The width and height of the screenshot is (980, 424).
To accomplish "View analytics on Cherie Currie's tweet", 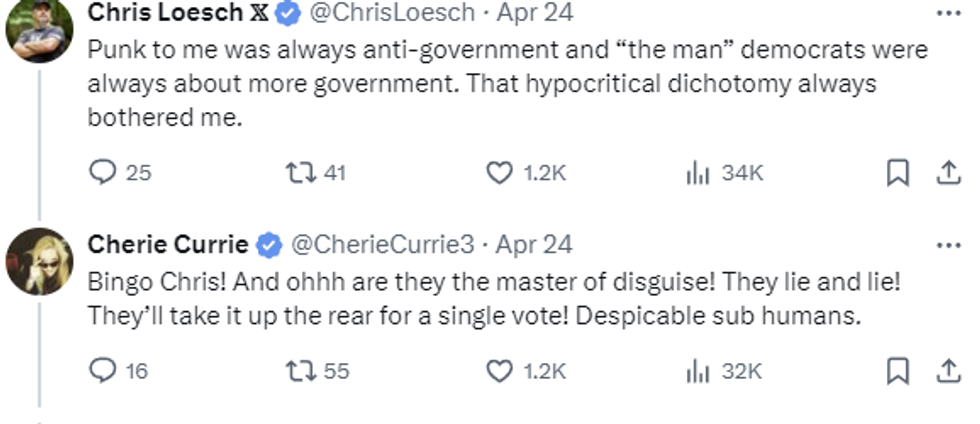I will point(697,371).
